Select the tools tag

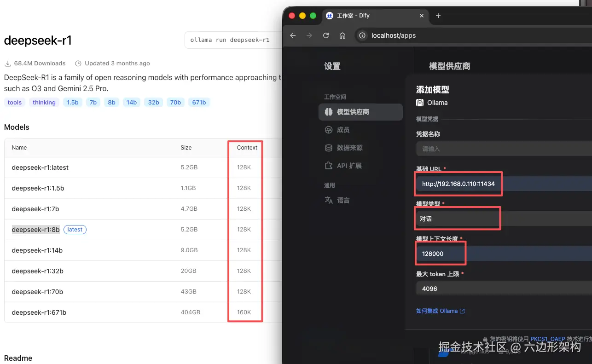point(15,102)
